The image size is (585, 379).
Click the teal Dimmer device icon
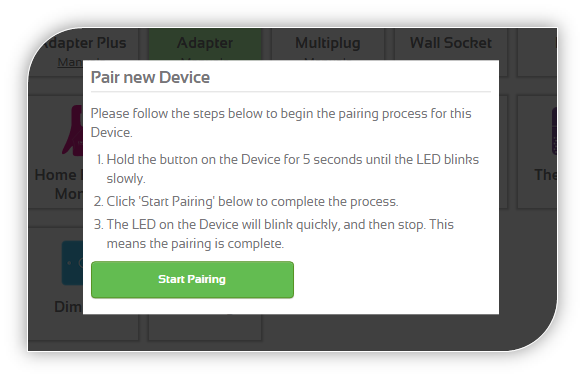click(x=72, y=263)
